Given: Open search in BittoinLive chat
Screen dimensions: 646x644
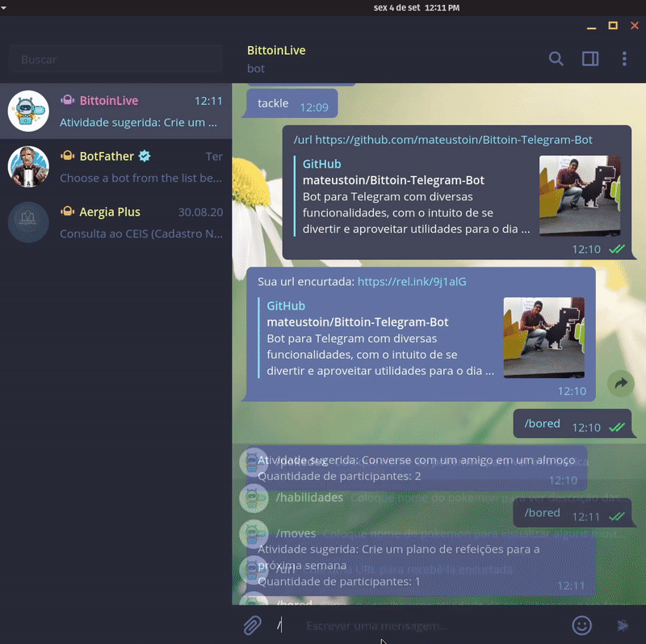Looking at the screenshot, I should click(556, 58).
